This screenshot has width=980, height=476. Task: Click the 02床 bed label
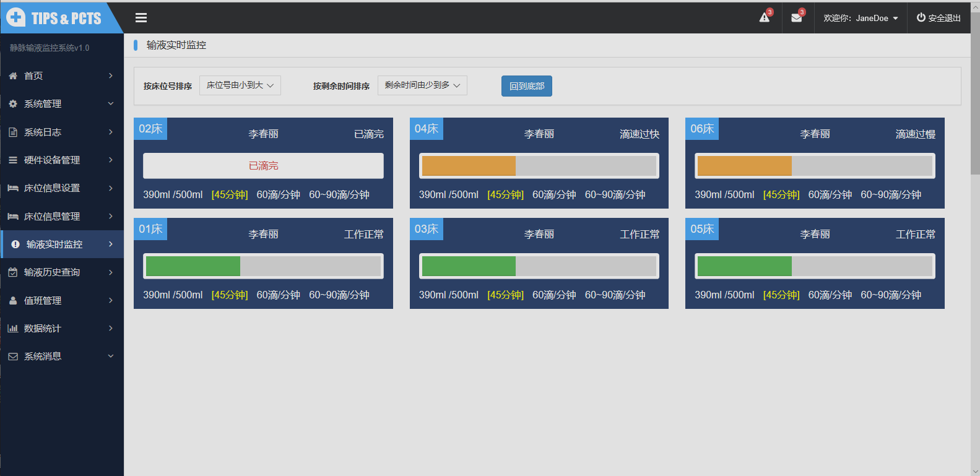(x=150, y=129)
